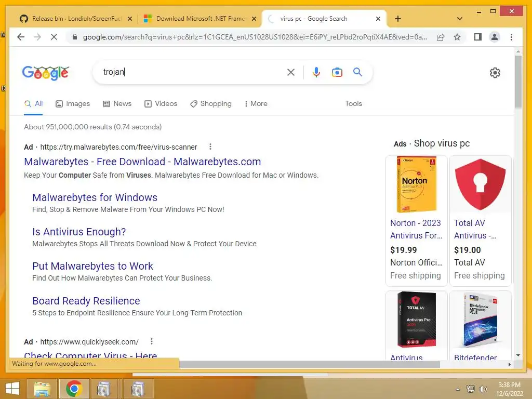Go back using the browser back arrow
The height and width of the screenshot is (399, 532).
tap(21, 37)
